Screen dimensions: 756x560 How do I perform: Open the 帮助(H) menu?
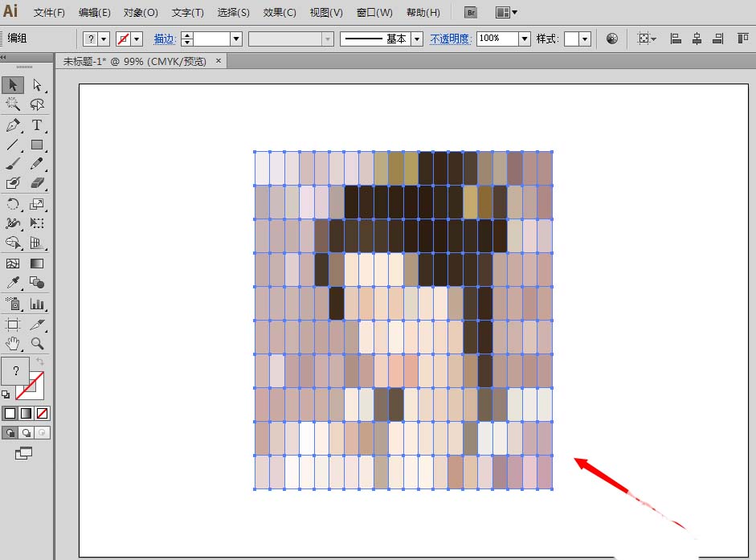pos(423,13)
